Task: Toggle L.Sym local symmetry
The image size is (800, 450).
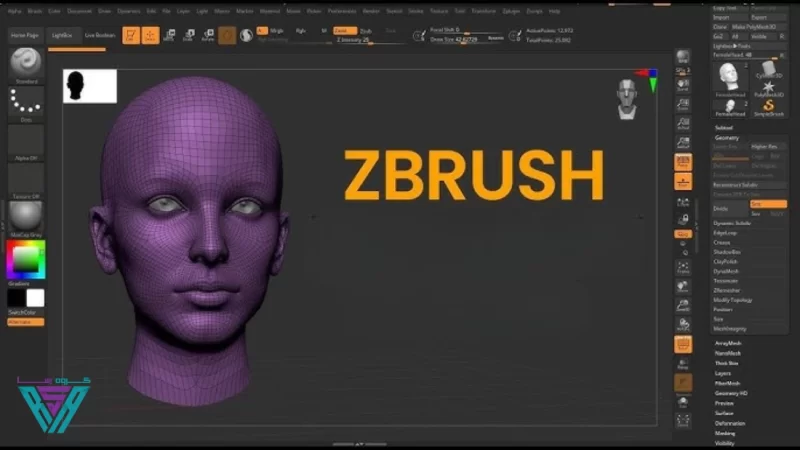Action: [683, 202]
